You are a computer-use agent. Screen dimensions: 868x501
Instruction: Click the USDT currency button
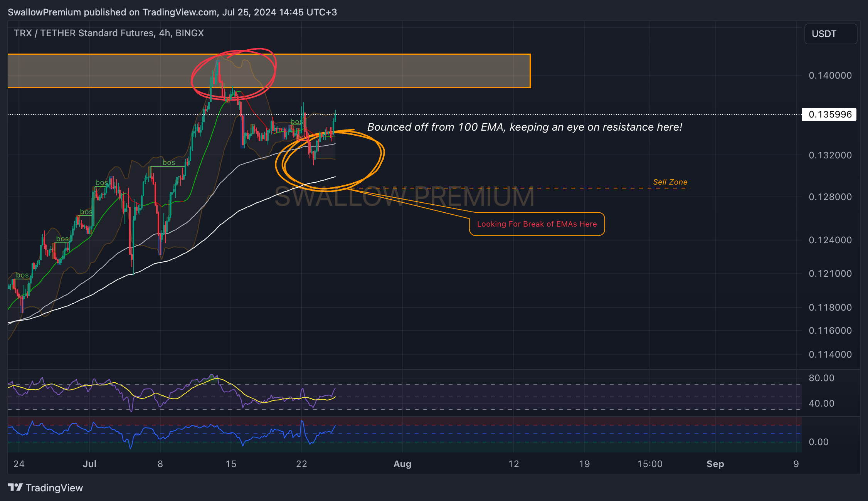click(831, 34)
